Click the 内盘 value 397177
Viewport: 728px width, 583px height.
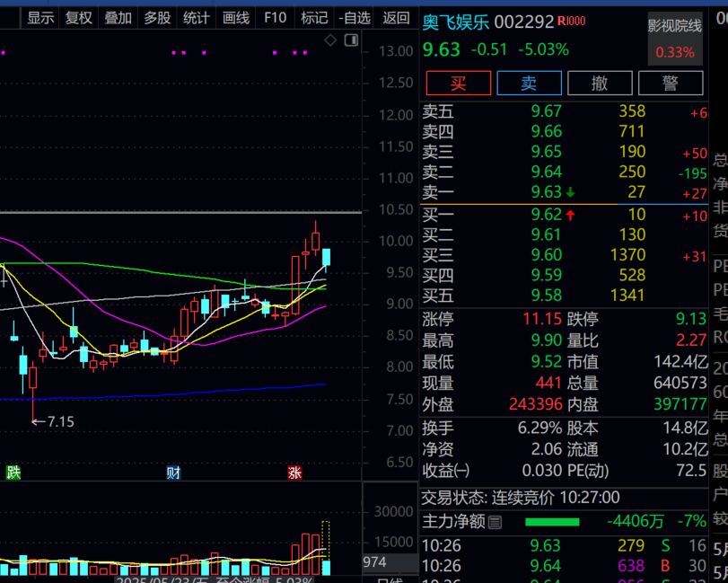click(x=680, y=404)
